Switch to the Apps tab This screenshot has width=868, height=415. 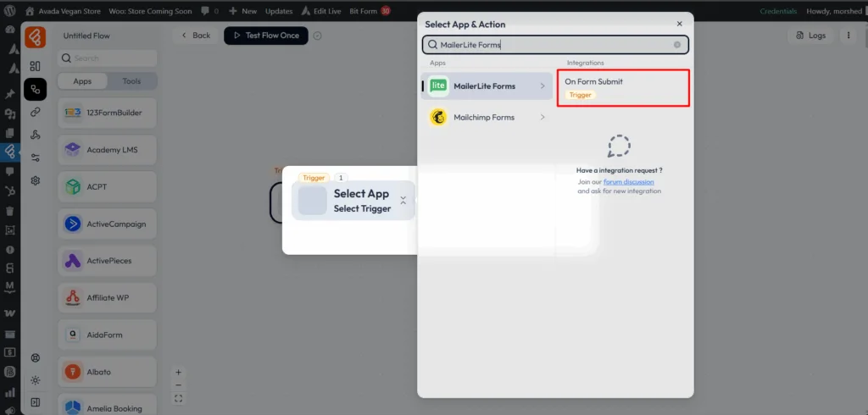pyautogui.click(x=82, y=80)
